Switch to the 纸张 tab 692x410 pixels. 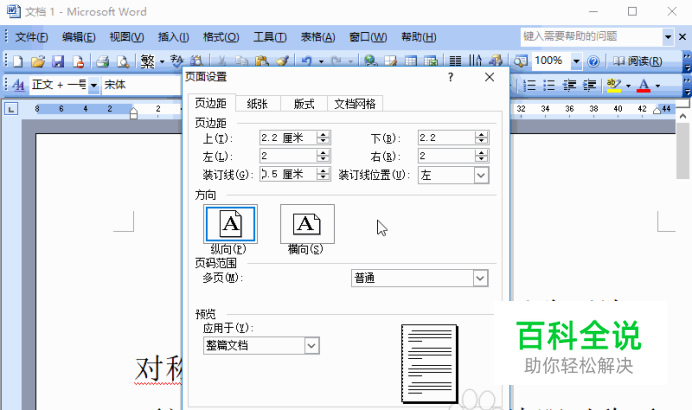point(257,104)
